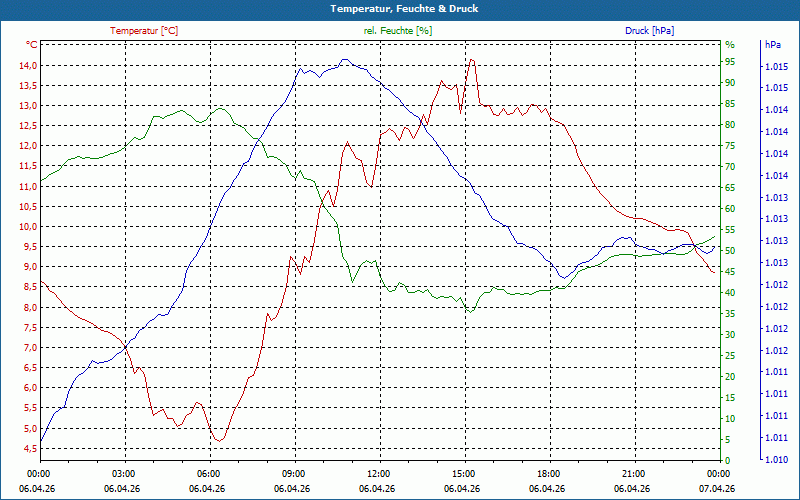Click the '7,5' temperature axis tick
The image size is (800, 500).
pyautogui.click(x=31, y=327)
